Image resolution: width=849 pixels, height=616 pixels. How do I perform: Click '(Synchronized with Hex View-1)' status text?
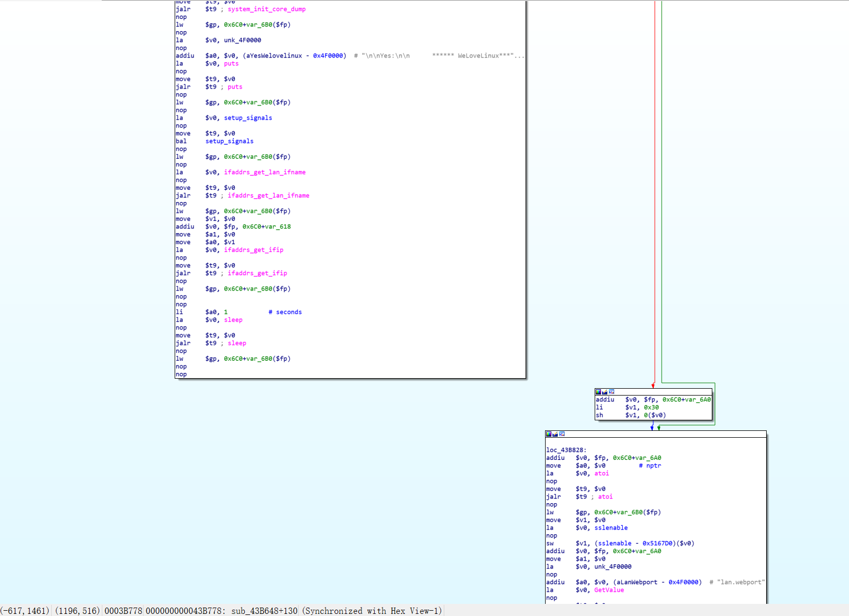tap(372, 611)
